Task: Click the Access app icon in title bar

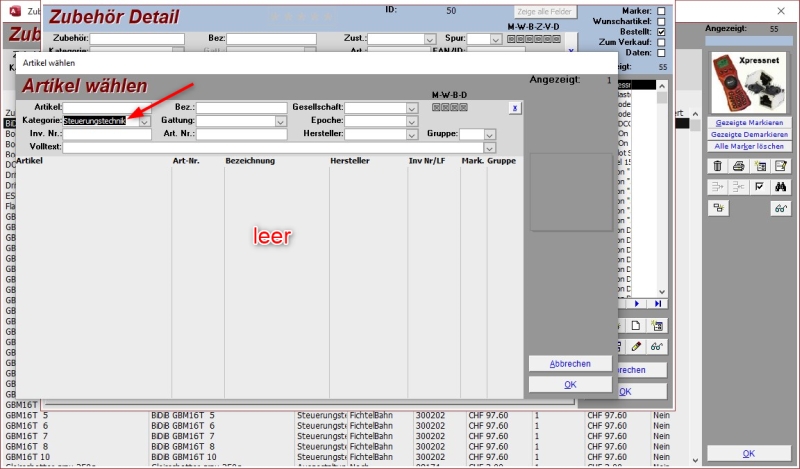Action: pos(15,11)
